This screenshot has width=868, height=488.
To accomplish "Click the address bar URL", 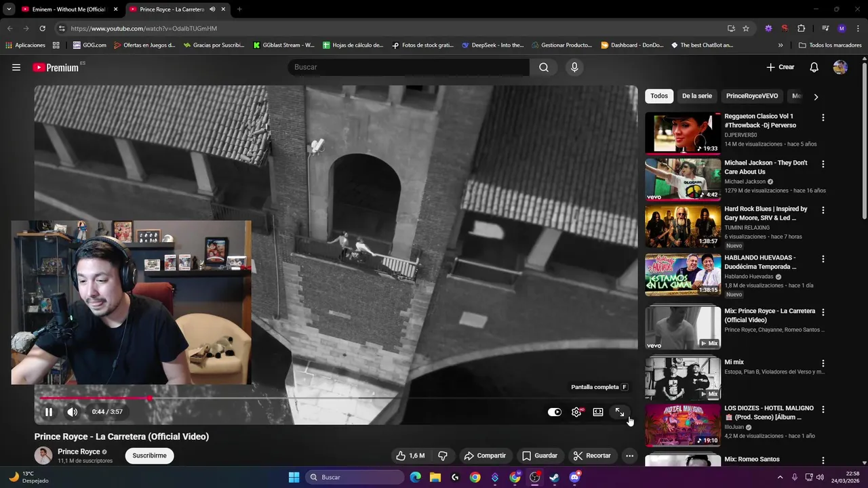I will point(144,28).
